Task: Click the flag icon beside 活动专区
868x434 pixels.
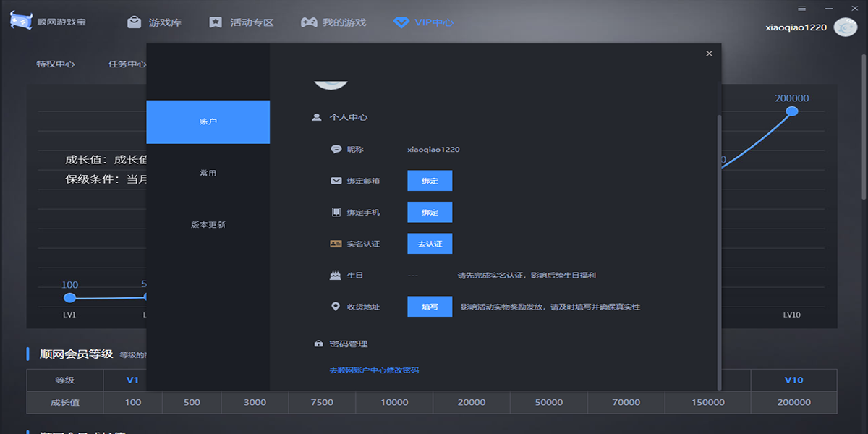Action: point(215,22)
